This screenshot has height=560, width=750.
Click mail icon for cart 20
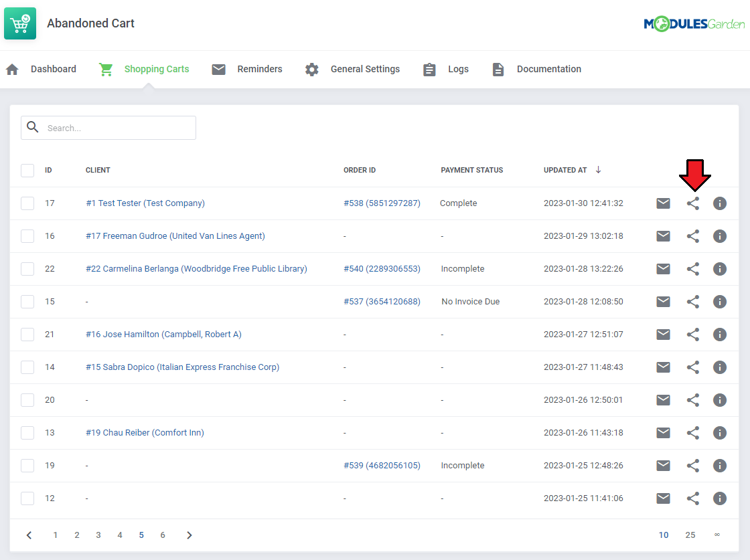pyautogui.click(x=663, y=400)
